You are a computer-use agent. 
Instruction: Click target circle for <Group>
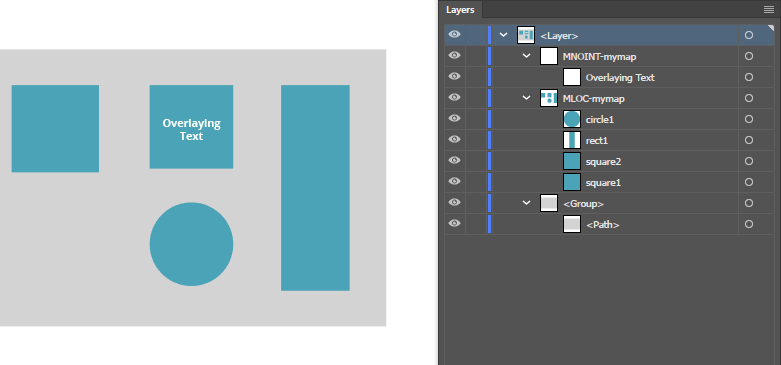pyautogui.click(x=749, y=203)
